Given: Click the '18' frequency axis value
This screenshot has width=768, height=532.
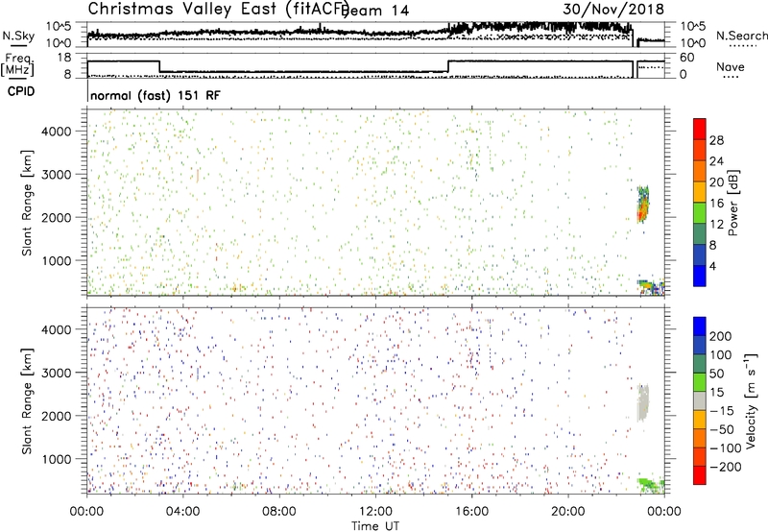Looking at the screenshot, I should pyautogui.click(x=64, y=58).
